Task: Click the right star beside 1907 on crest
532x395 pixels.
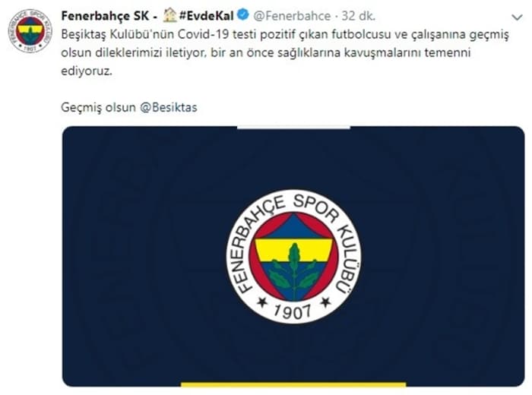Action: [x=325, y=302]
